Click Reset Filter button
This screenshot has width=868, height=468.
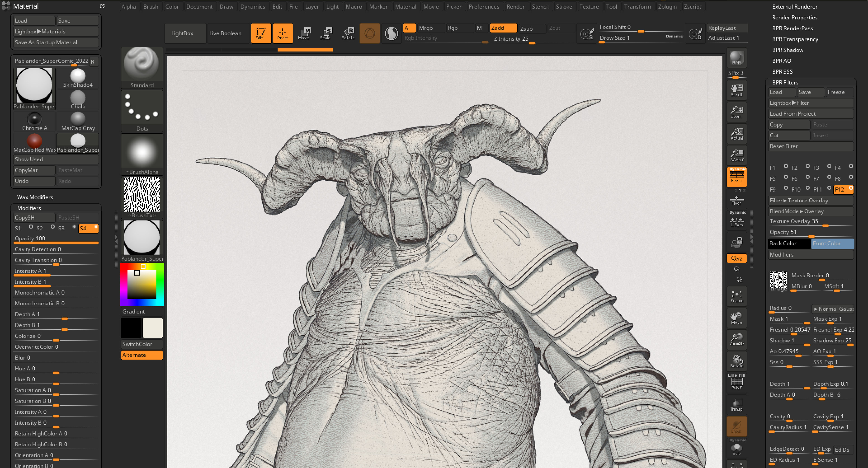click(x=811, y=146)
